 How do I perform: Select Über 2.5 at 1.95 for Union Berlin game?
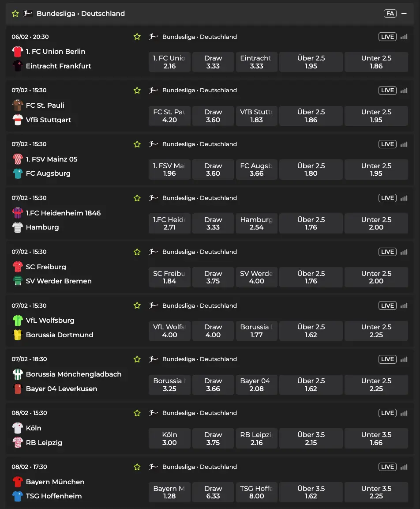(311, 62)
